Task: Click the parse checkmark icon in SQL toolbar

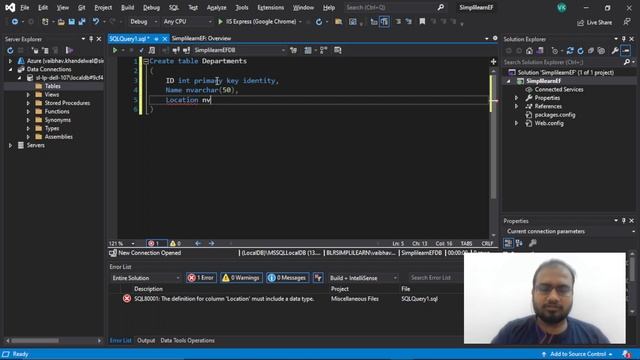Action: (x=141, y=50)
